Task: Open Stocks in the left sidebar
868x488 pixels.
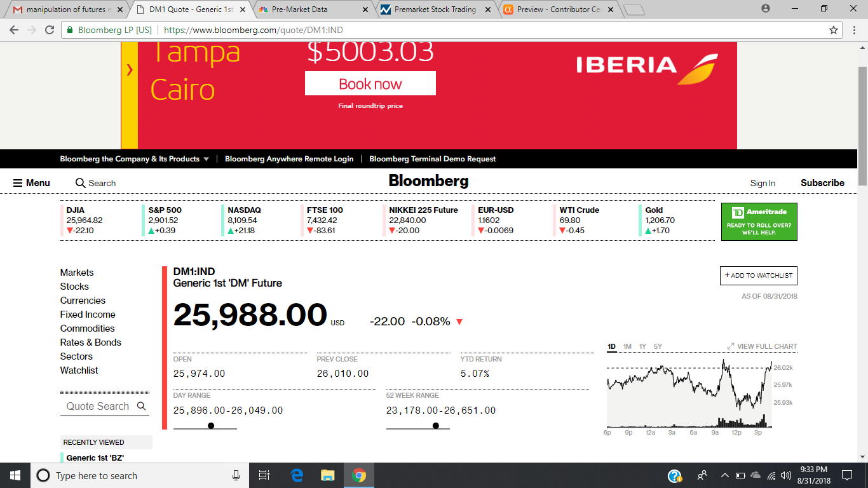Action: 74,287
